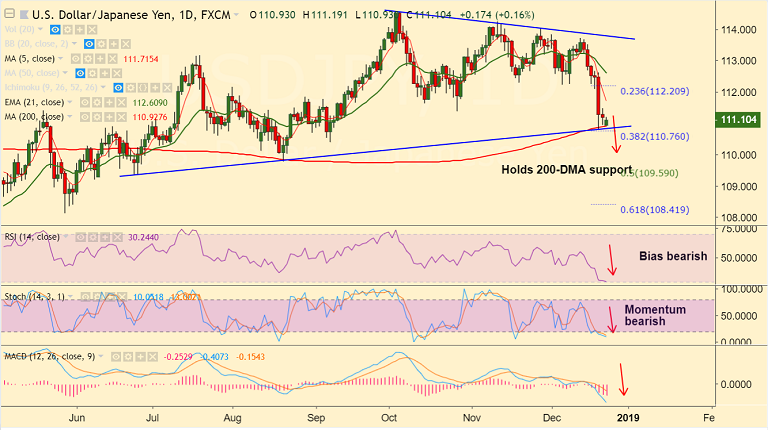Hide the MA (5, close) line via eye
Screen dimensions: 768x430
point(76,59)
